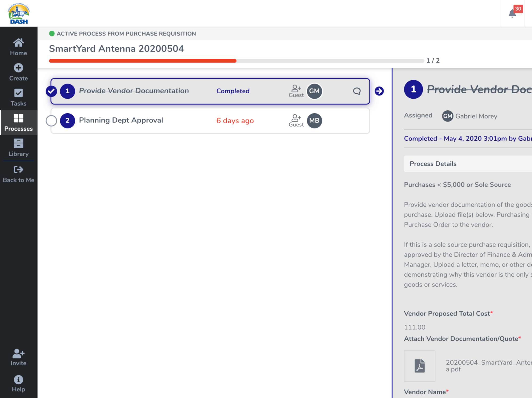Expand the Process Details section
Screen dimensions: 532x398
tap(433, 164)
